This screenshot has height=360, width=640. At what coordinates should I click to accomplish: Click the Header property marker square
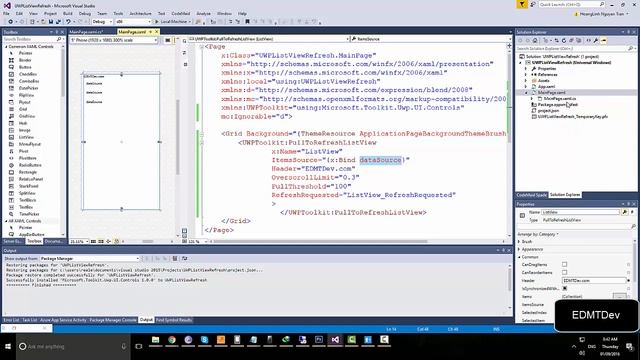click(629, 281)
